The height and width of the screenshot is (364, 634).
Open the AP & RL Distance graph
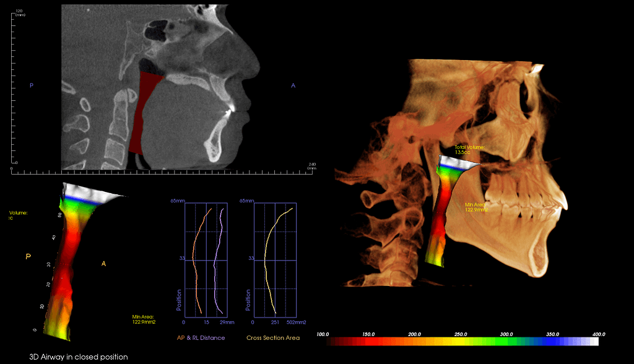209,260
